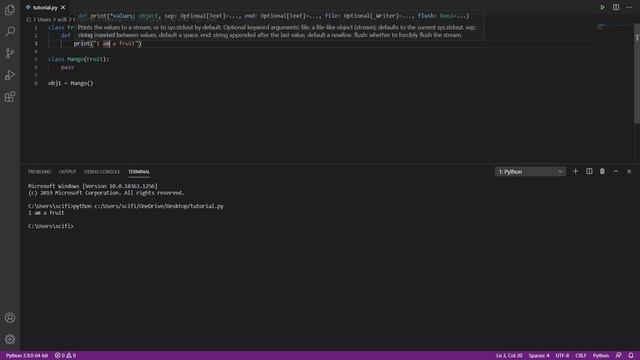The height and width of the screenshot is (360, 640).
Task: Click the scifi breadcrumb segment
Action: point(62,20)
